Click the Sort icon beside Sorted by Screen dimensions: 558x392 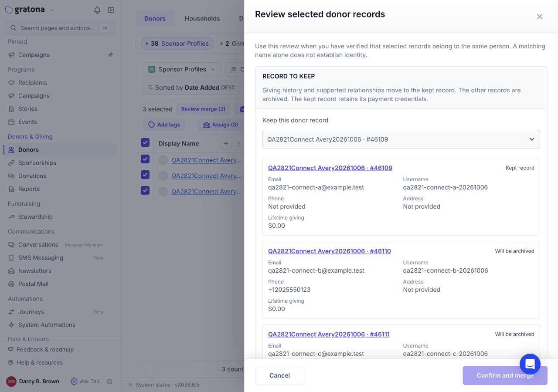[x=150, y=88]
